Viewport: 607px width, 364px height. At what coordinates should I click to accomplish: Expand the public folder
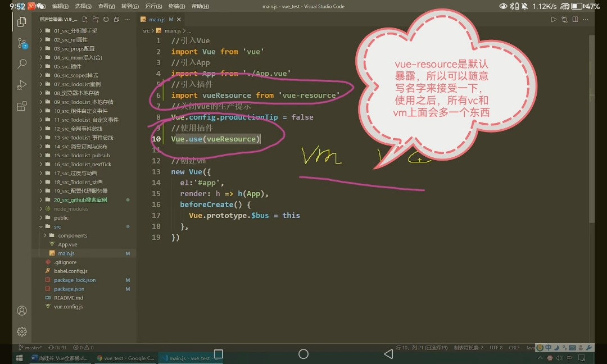[84, 217]
